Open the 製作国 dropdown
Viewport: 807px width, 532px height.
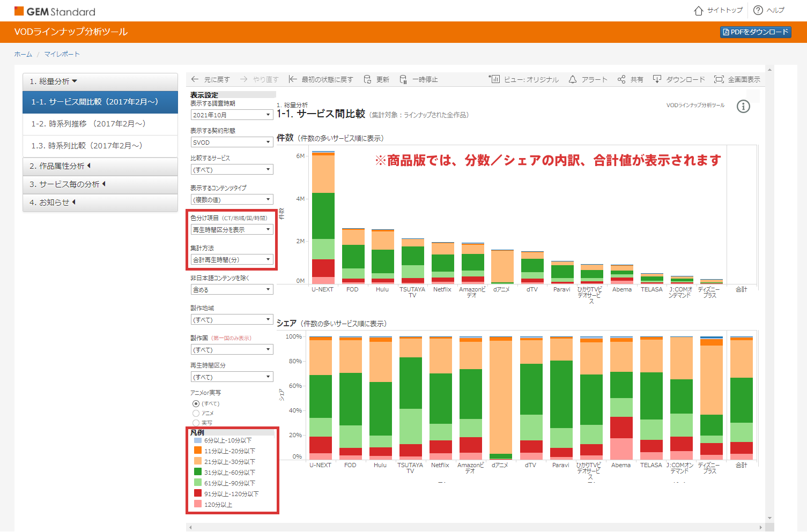pyautogui.click(x=232, y=349)
